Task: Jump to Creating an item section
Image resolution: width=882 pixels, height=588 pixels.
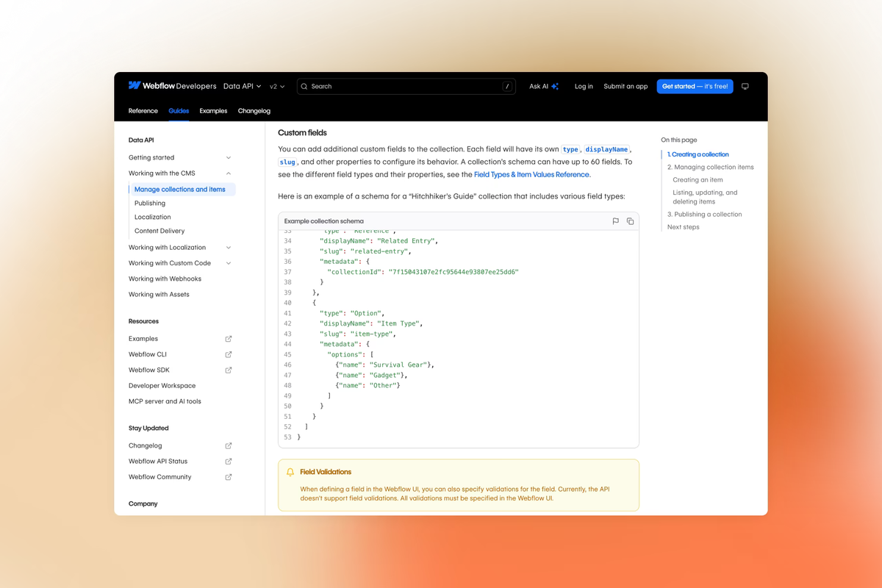Action: coord(698,179)
